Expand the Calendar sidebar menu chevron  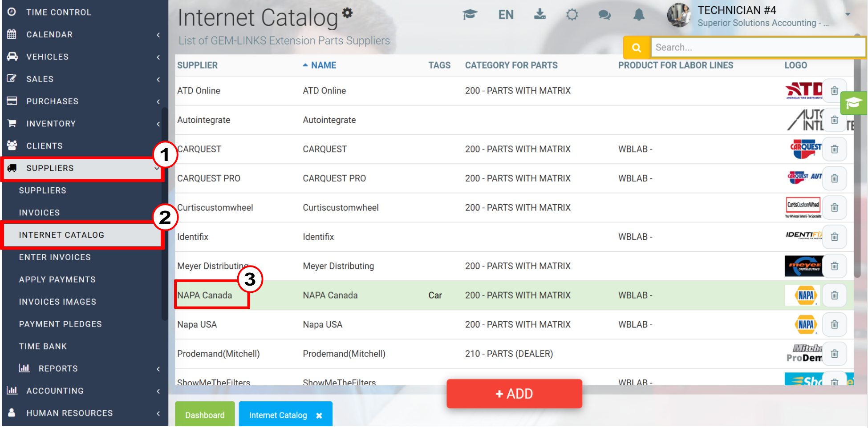[x=158, y=35]
